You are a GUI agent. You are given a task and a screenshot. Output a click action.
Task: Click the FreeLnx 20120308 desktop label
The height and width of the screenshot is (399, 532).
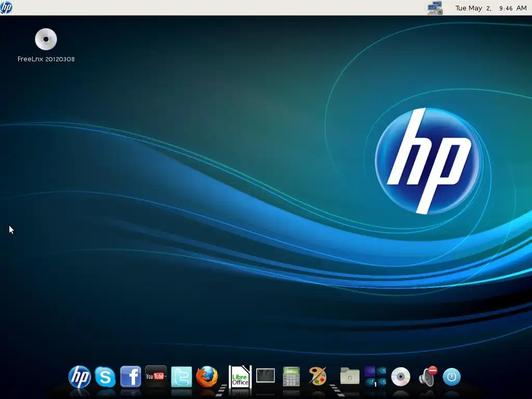tap(46, 59)
